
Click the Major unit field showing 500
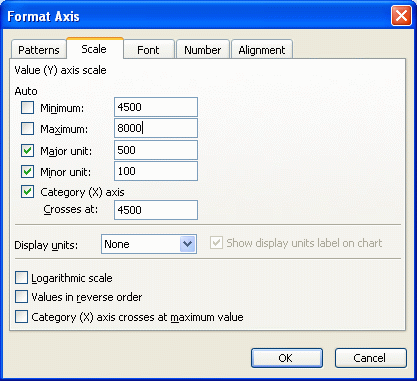(156, 150)
